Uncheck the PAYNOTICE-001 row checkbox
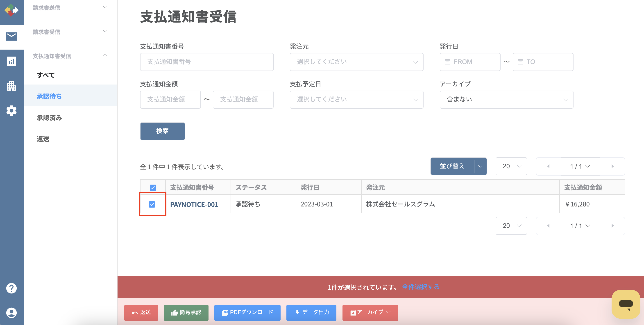Screen dimensions: 644x325 point(152,204)
